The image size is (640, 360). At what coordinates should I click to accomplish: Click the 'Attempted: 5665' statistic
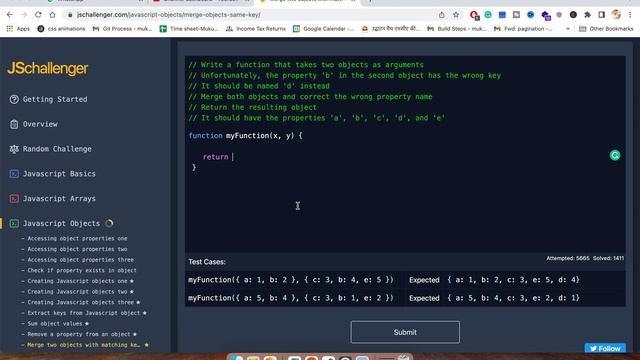tap(568, 258)
